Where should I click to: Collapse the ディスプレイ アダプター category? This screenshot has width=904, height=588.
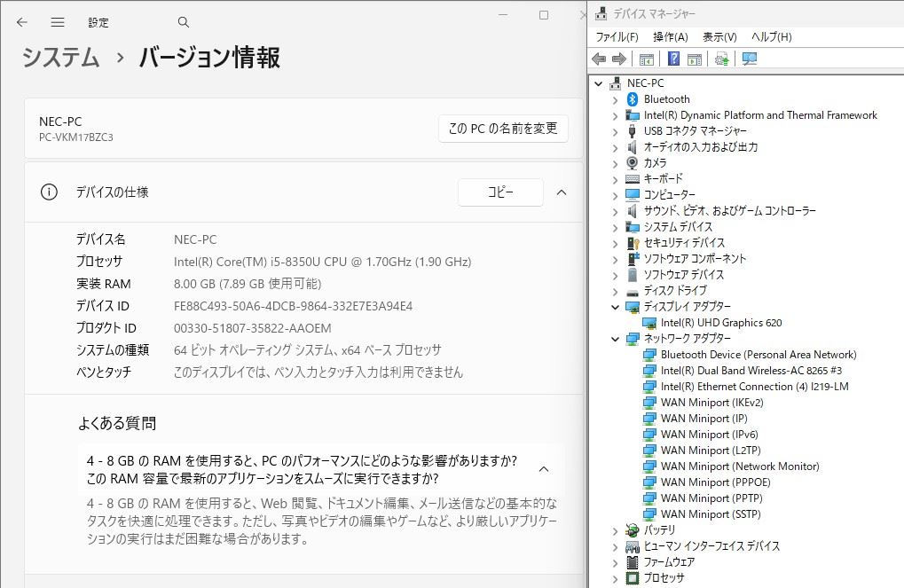(x=615, y=307)
